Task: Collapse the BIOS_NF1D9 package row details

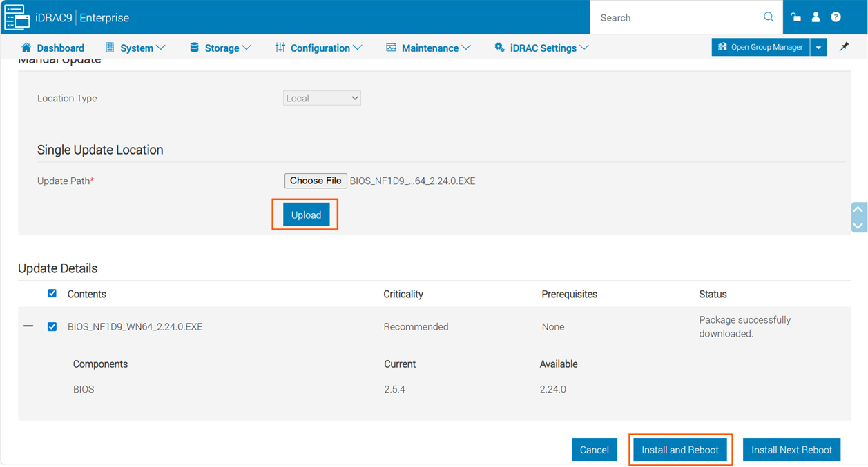Action: pyautogui.click(x=28, y=326)
